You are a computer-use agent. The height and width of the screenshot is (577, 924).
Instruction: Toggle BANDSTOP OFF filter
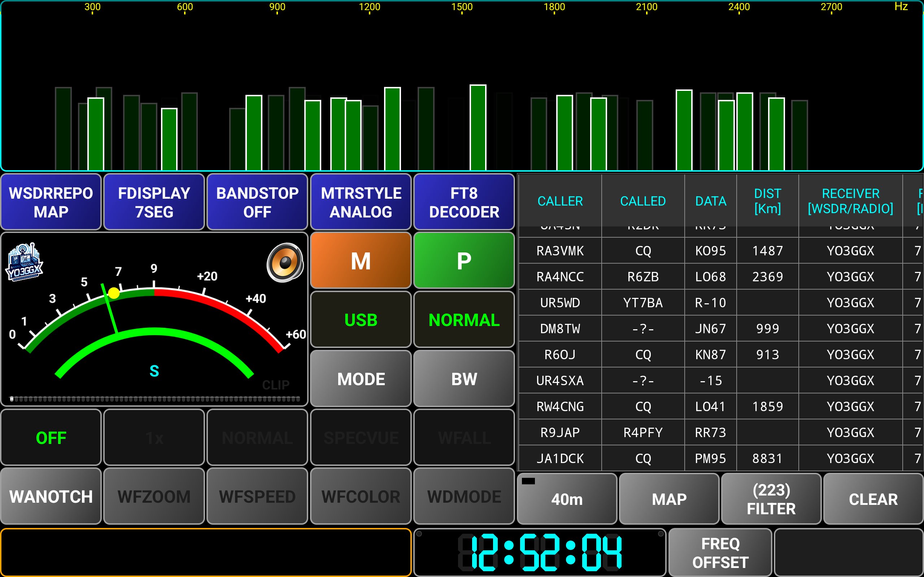tap(257, 202)
